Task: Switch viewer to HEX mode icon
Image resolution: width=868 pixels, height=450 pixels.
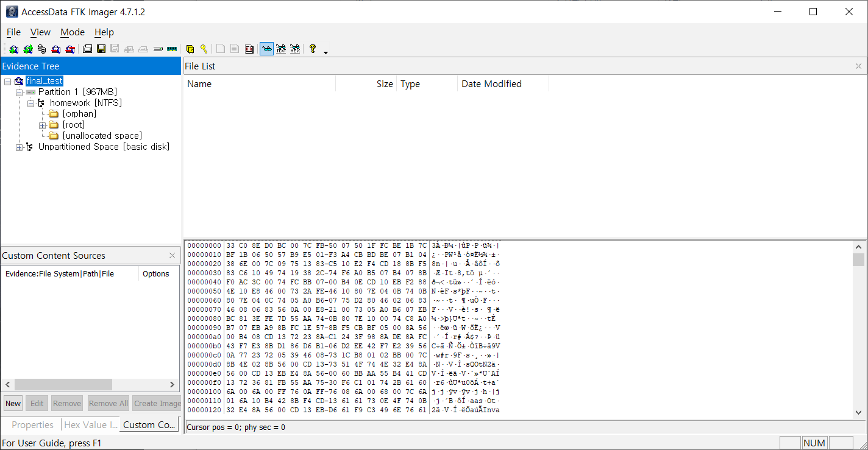Action: [x=295, y=49]
